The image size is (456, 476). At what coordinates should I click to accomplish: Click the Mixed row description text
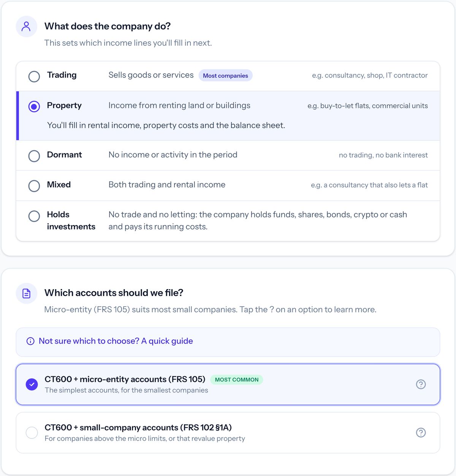tap(167, 184)
